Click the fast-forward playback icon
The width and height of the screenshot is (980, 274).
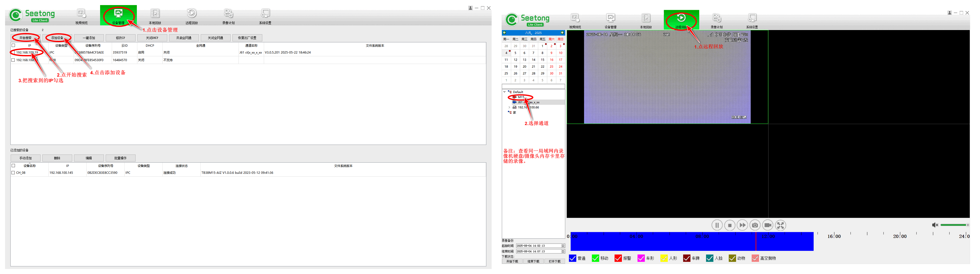tap(742, 225)
